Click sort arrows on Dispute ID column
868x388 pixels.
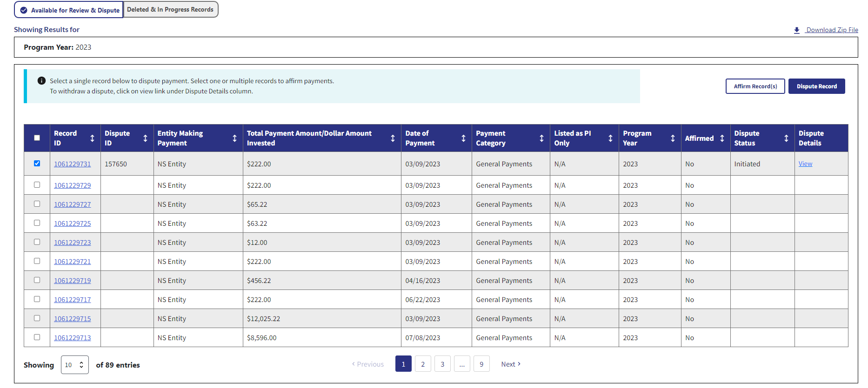coord(145,138)
